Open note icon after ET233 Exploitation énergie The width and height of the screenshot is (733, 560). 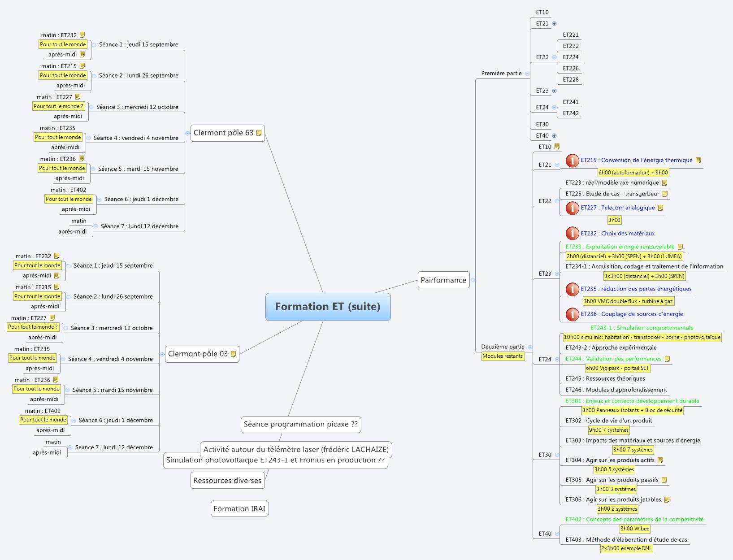(681, 247)
